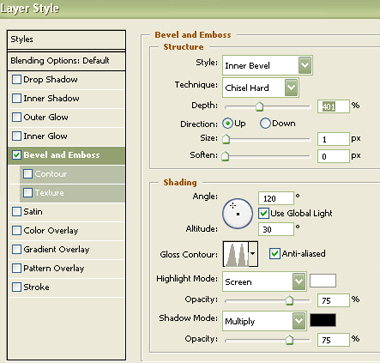Viewport: 380px width, 363px height.
Task: Click the angle dial light-direction control
Action: point(238,213)
